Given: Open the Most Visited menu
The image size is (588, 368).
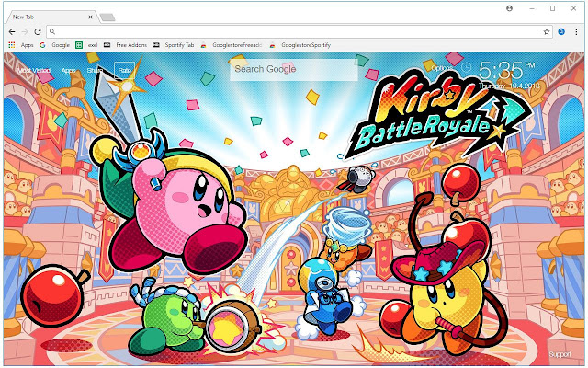Looking at the screenshot, I should click(x=33, y=70).
